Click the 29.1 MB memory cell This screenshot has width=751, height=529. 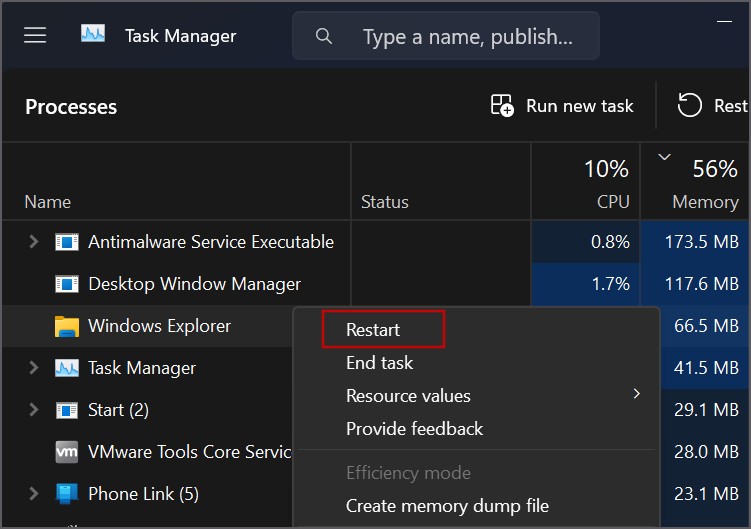[705, 410]
